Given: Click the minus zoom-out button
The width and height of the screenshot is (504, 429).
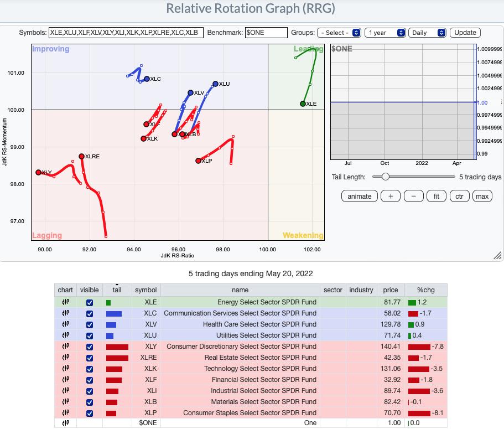Looking at the screenshot, I should coord(413,196).
